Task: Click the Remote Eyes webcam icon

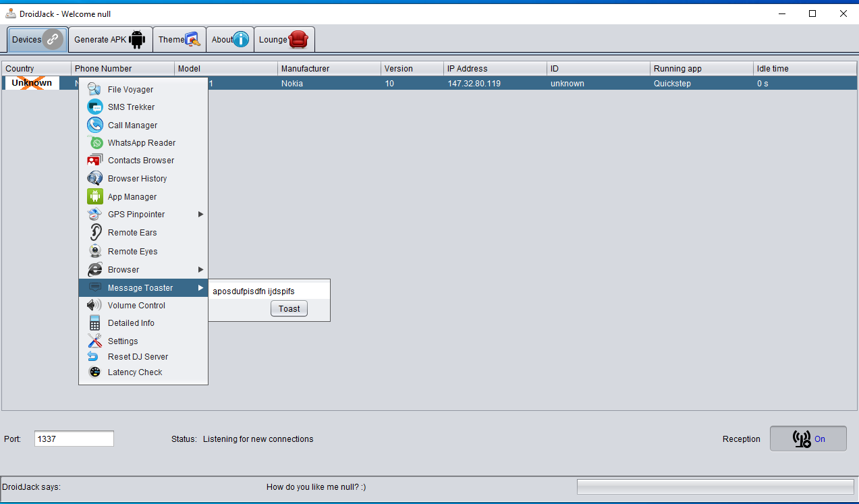Action: 94,251
